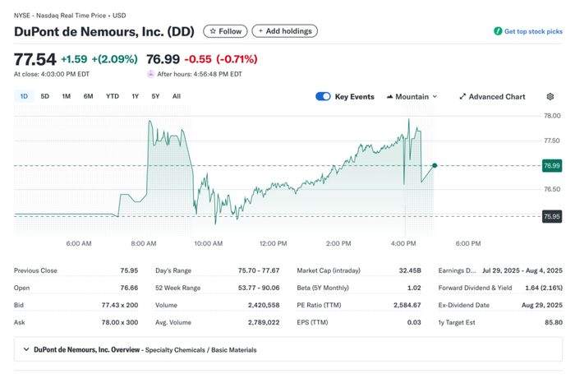Viewport: 575px width, 392px height.
Task: Click the plus icon in Add holdings
Action: (x=260, y=31)
